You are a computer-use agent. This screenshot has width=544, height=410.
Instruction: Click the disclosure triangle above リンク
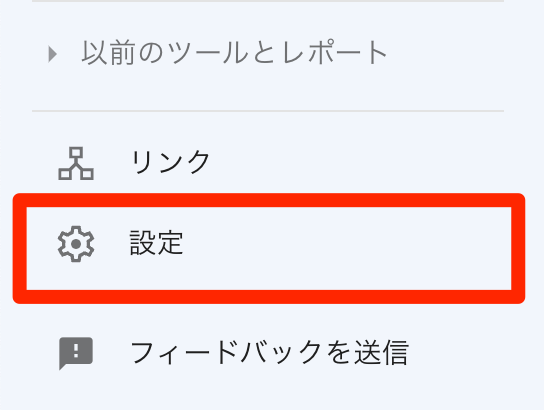coord(52,54)
